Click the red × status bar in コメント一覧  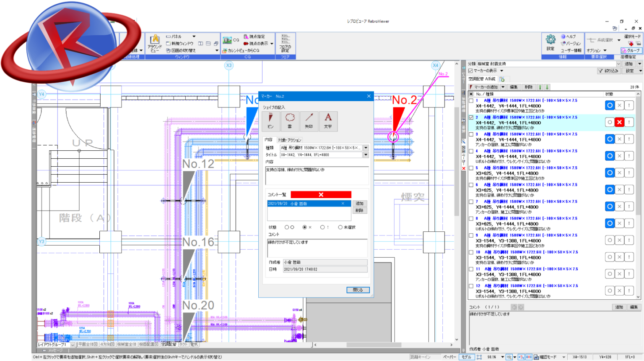[x=321, y=194]
